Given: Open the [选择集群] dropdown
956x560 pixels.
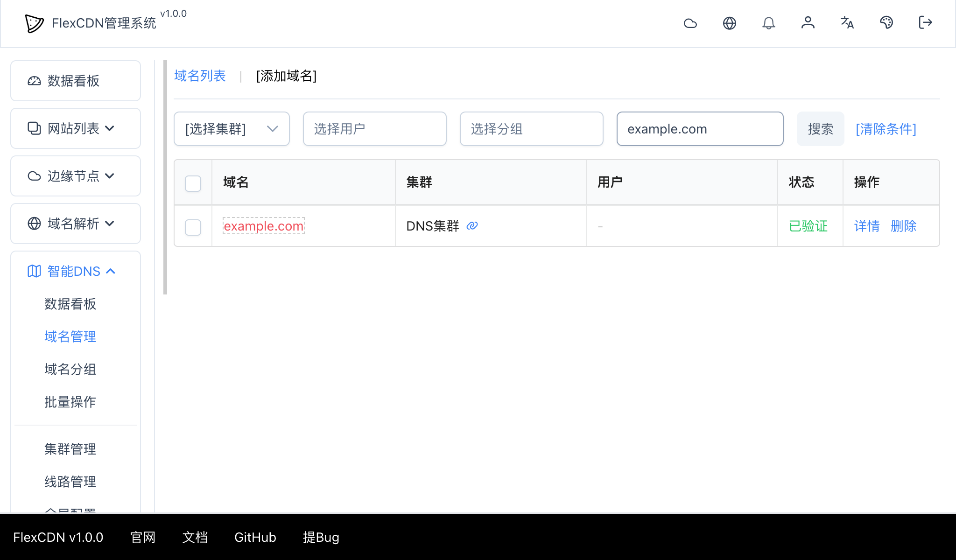Looking at the screenshot, I should pyautogui.click(x=231, y=129).
